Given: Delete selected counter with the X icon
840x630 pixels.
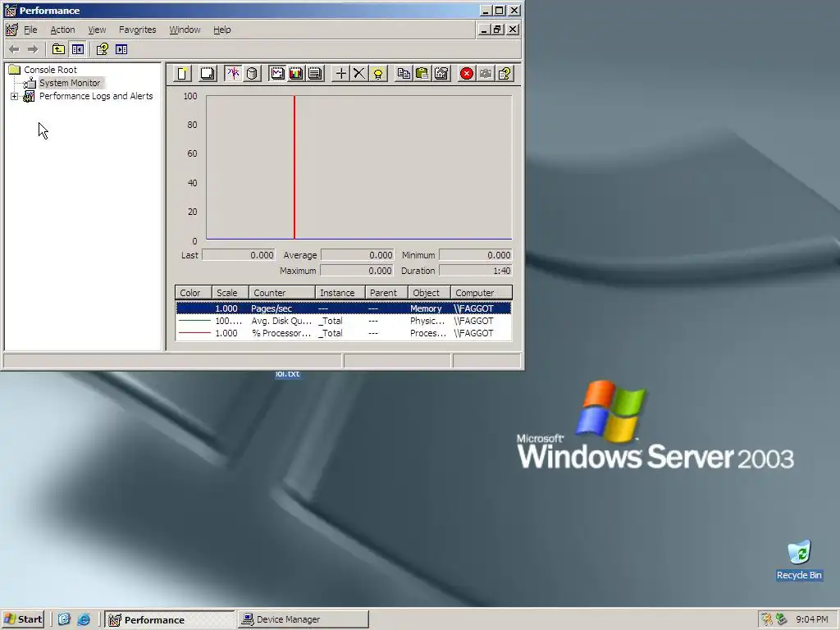Looking at the screenshot, I should coord(359,73).
